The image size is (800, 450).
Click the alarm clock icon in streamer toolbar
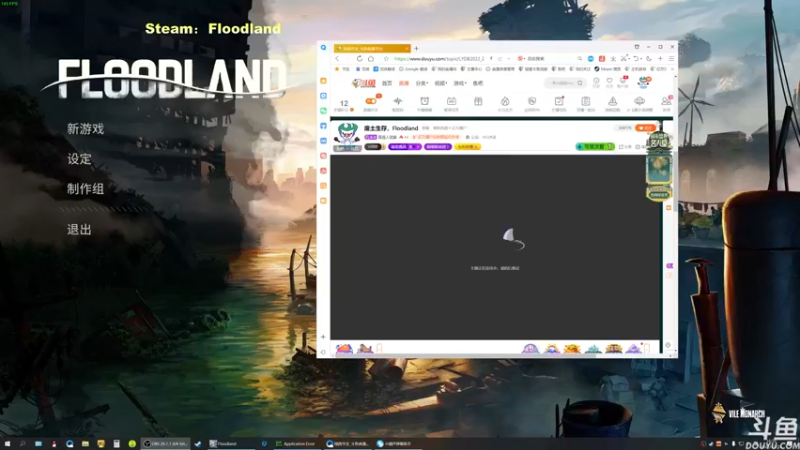[x=424, y=103]
